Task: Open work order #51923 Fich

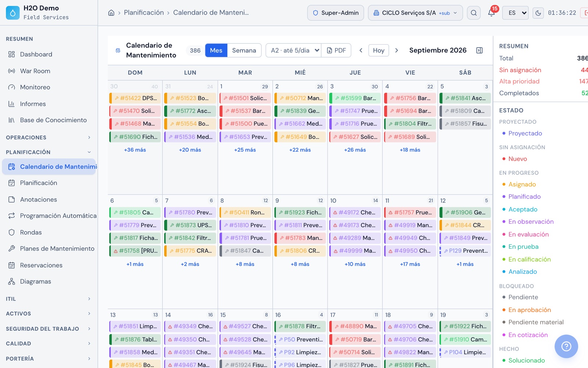Action: (300, 212)
